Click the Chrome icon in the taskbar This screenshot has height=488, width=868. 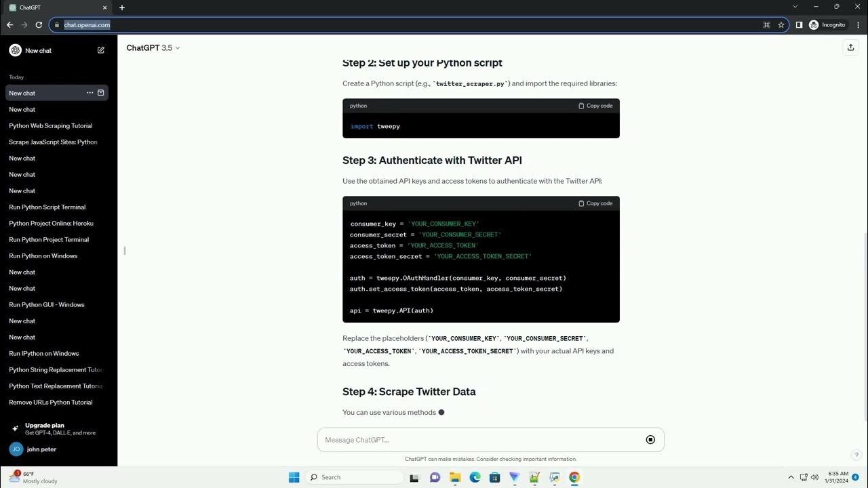click(x=574, y=477)
